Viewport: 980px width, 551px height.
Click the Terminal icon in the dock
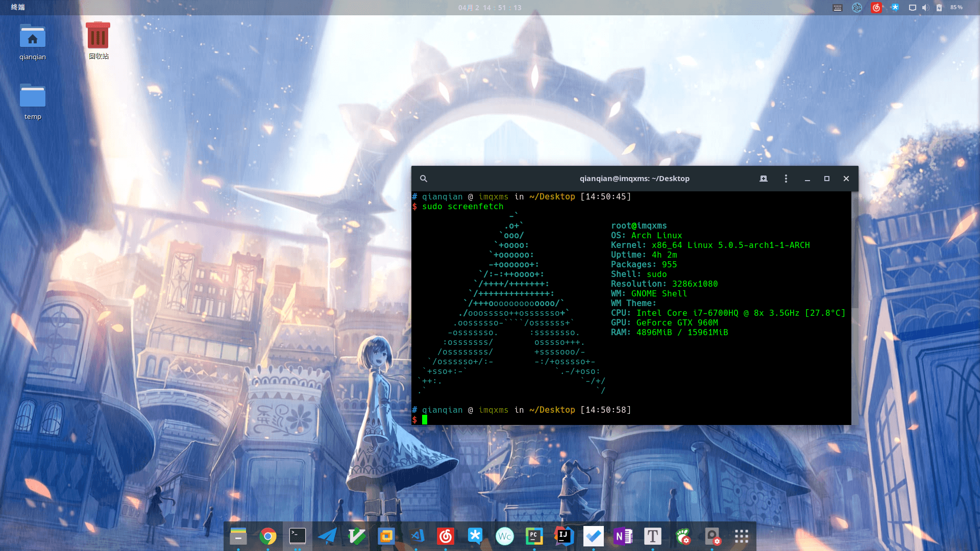point(298,536)
